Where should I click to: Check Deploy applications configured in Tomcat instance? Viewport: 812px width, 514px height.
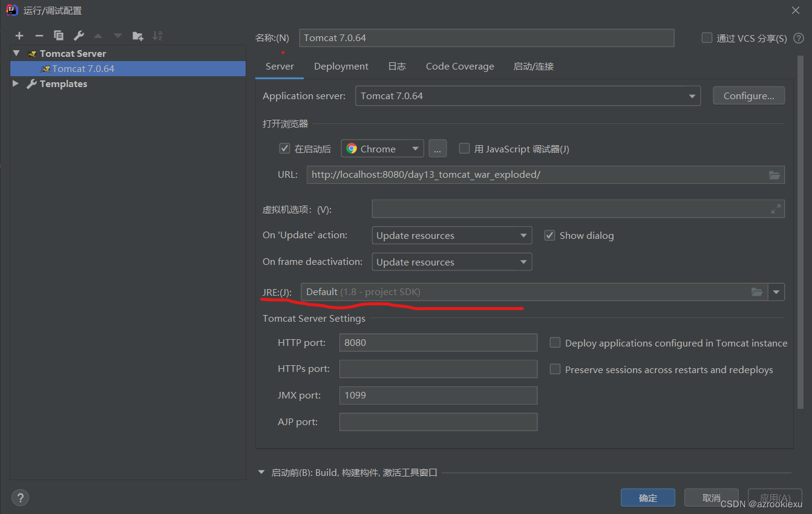[x=555, y=343]
